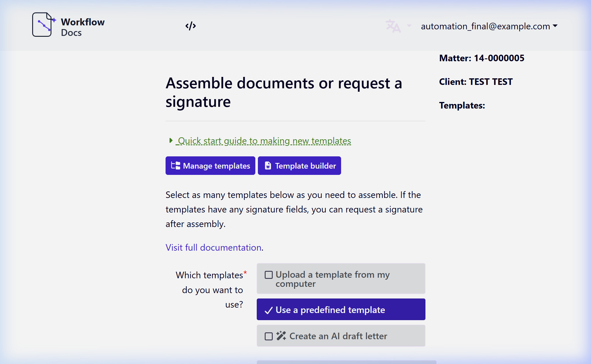Visit full documentation link
This screenshot has height=364, width=591.
pyautogui.click(x=213, y=248)
